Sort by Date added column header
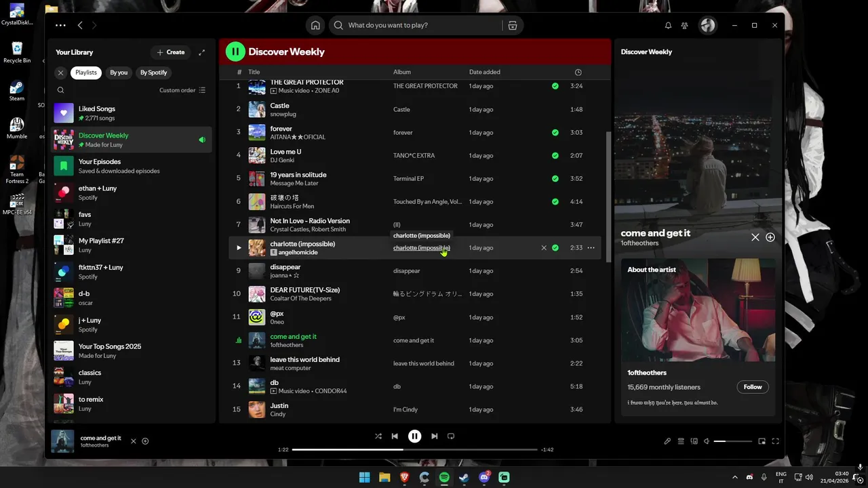 [x=485, y=72]
